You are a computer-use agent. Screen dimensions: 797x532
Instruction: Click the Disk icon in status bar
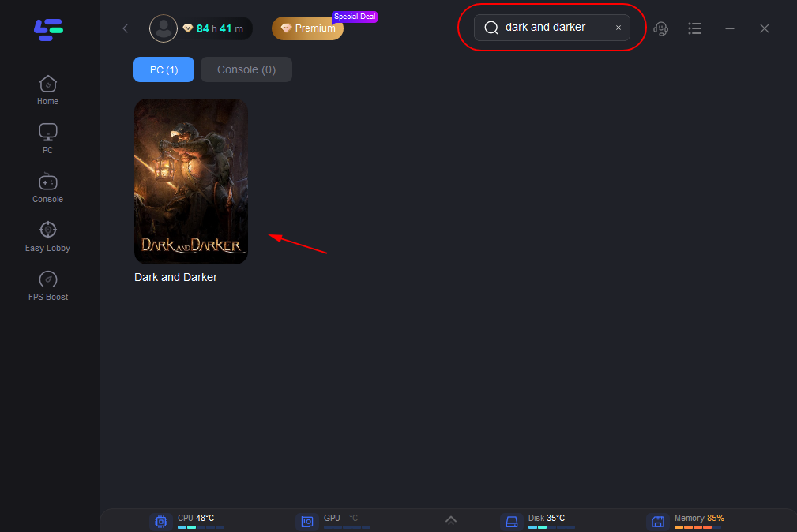[x=512, y=521]
